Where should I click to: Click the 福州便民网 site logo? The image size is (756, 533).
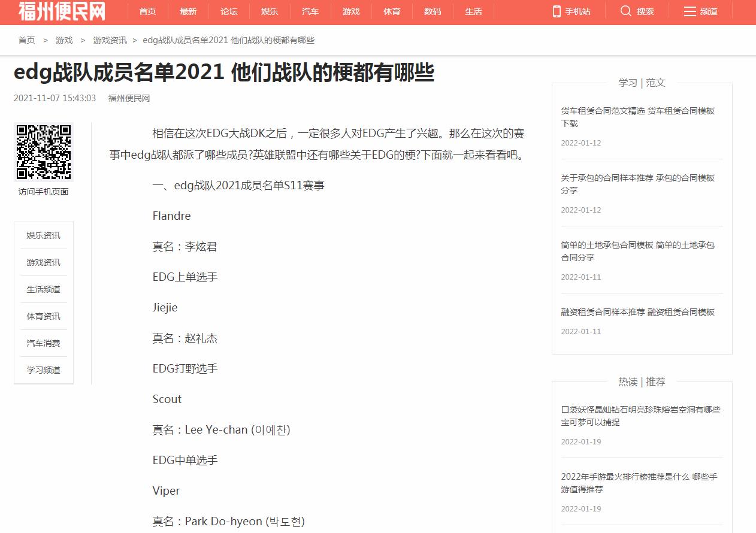(62, 11)
